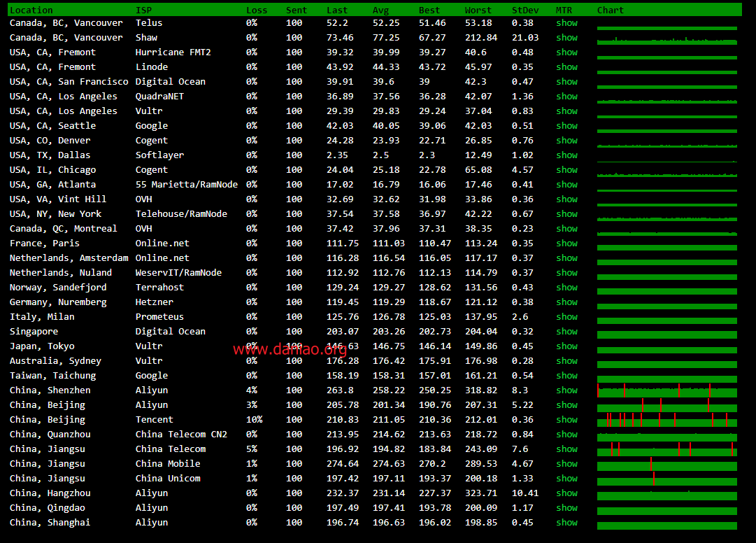
Task: Click show link for Denver Cogent row
Action: click(566, 141)
